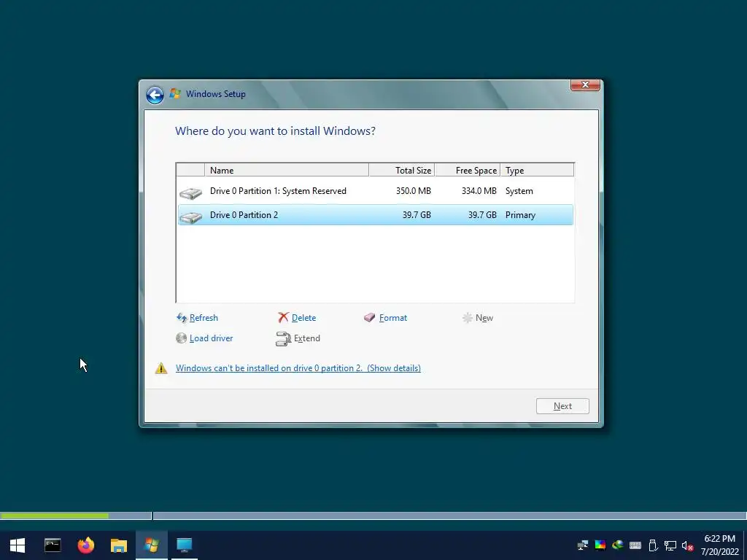Click the green-yellow tray icon
Image resolution: width=747 pixels, height=560 pixels.
618,545
